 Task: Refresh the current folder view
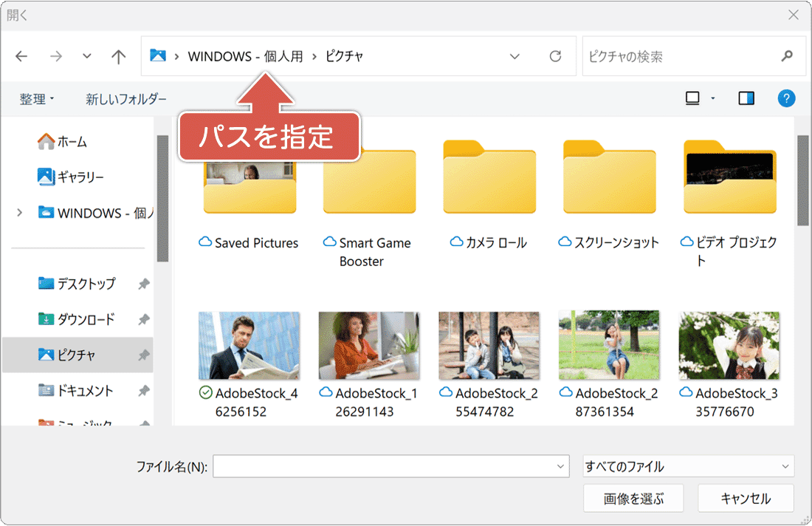tap(556, 56)
